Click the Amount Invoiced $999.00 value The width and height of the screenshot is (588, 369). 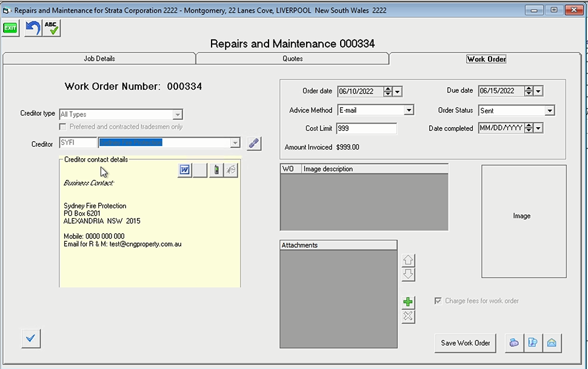tap(347, 147)
